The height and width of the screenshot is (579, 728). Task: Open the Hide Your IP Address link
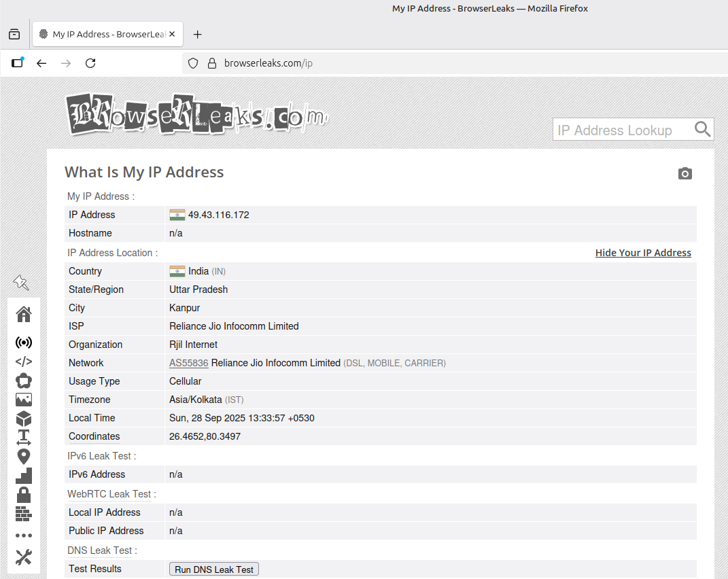pos(643,253)
